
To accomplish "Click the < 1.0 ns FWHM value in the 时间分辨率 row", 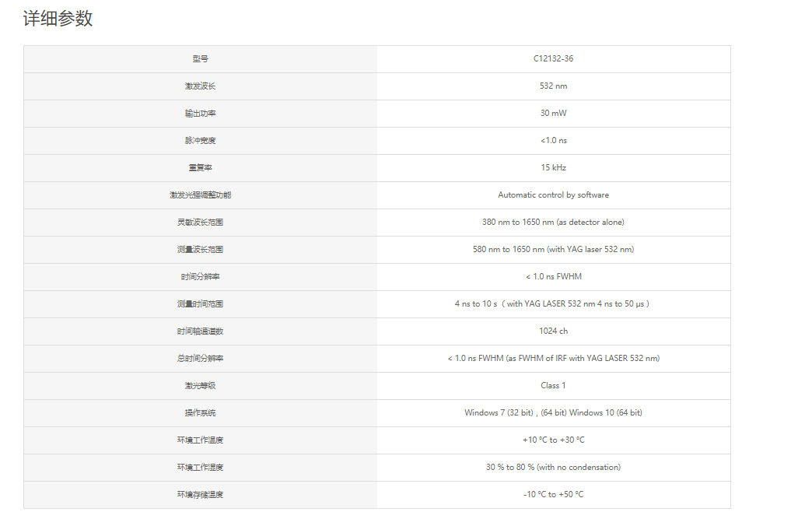I will coord(553,276).
